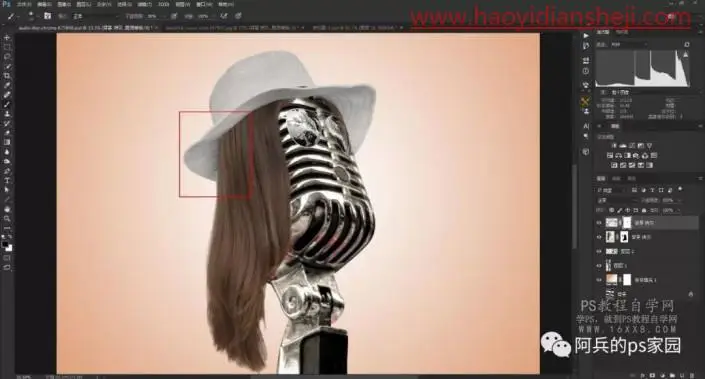The image size is (705, 379).
Task: Open the yellow crossed-tools panel icon
Action: [585, 102]
